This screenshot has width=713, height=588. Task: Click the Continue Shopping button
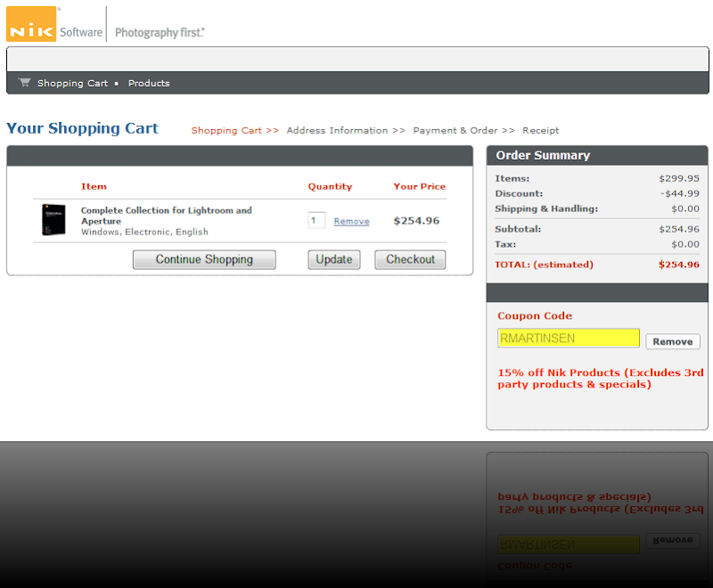coord(204,259)
